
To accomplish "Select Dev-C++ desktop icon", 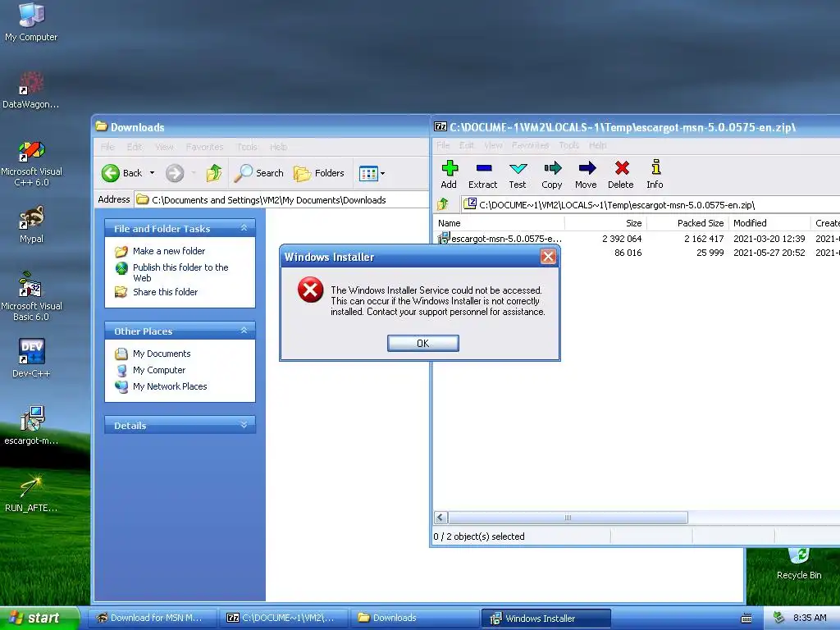I will click(31, 358).
